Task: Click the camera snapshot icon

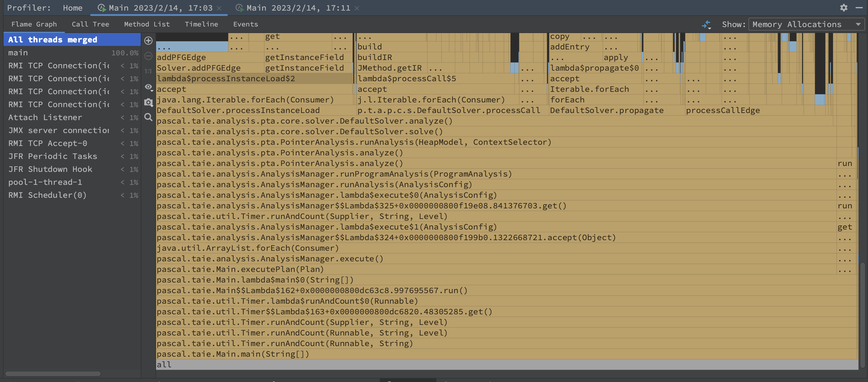Action: (x=148, y=103)
